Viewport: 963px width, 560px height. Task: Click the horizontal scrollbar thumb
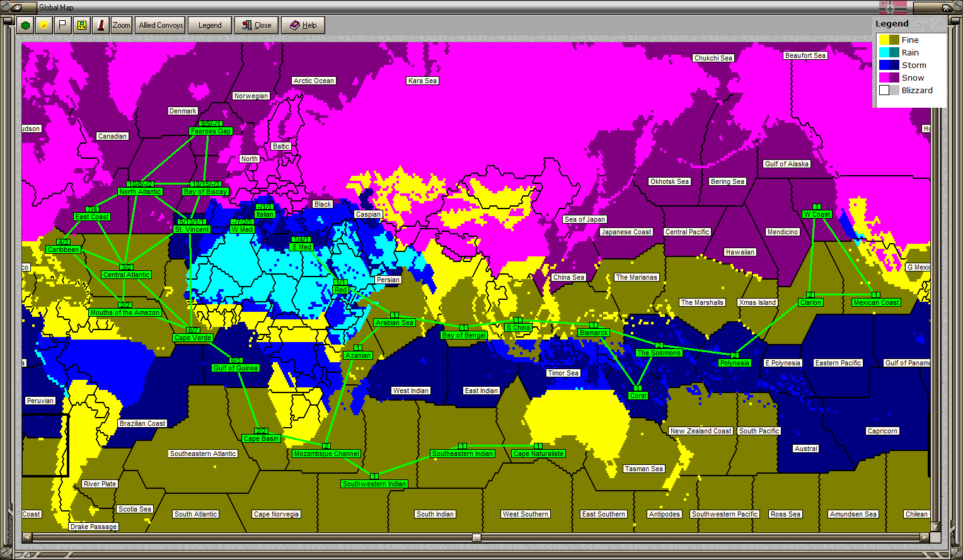tap(476, 537)
